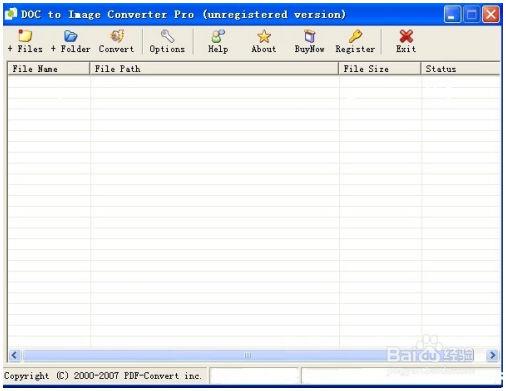This screenshot has width=506, height=391.
Task: Click the + Files toolbar icon
Action: pyautogui.click(x=25, y=36)
